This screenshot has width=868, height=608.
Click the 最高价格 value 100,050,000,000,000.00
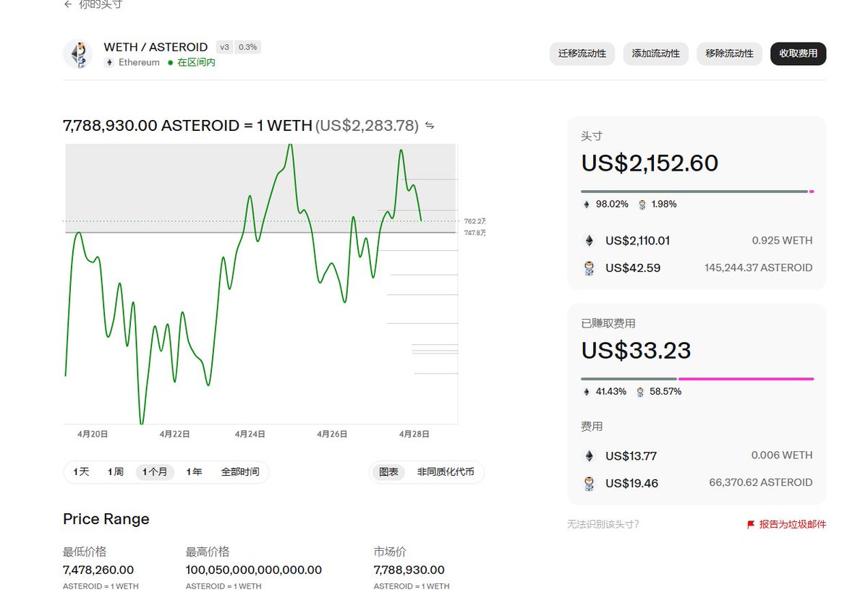(254, 570)
